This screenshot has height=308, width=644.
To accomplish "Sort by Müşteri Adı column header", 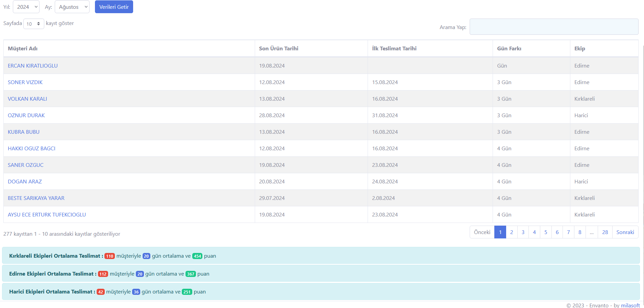I will point(23,49).
